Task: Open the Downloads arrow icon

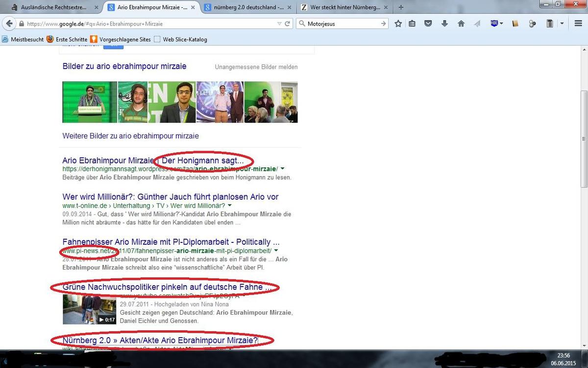Action: coord(444,24)
